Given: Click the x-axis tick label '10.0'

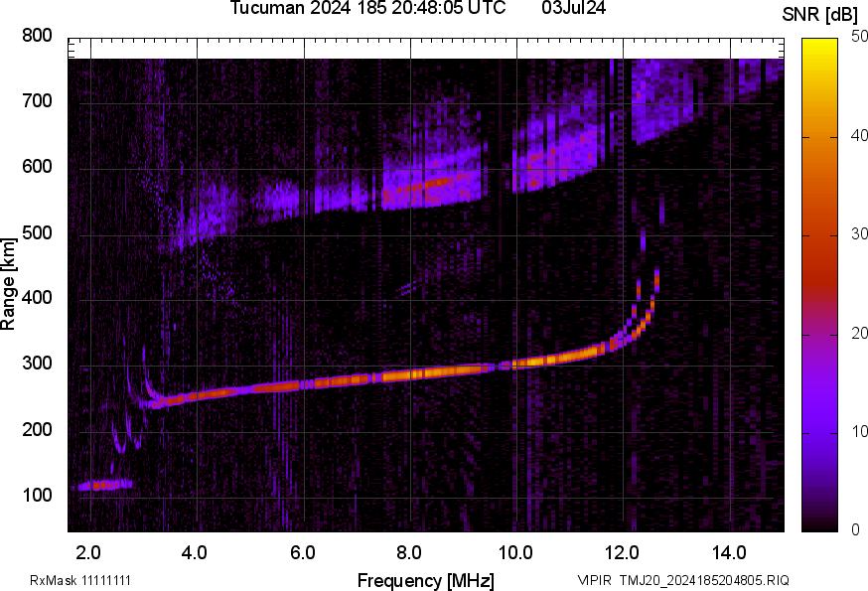Looking at the screenshot, I should (x=515, y=553).
